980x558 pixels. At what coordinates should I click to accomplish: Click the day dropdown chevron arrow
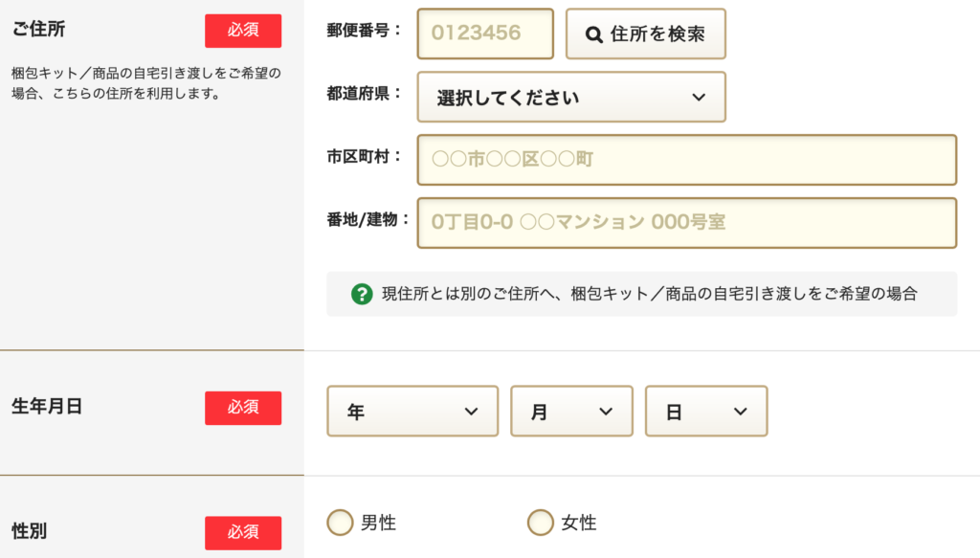[741, 412]
